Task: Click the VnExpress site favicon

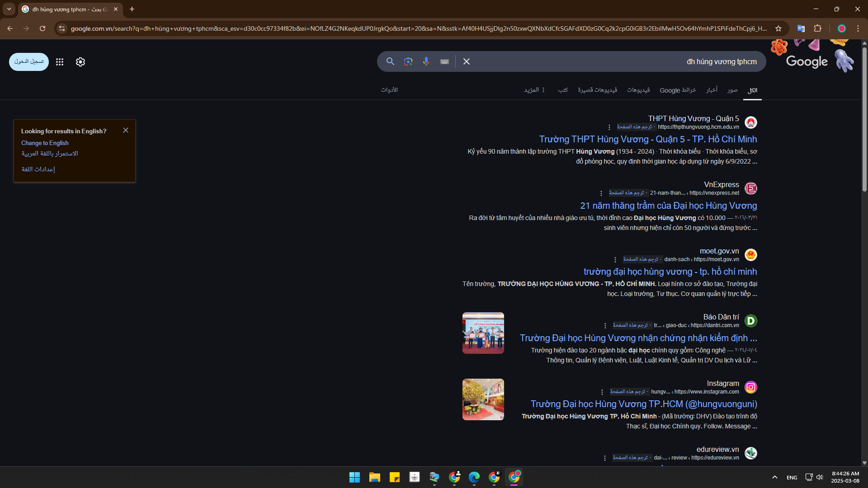Action: [750, 188]
